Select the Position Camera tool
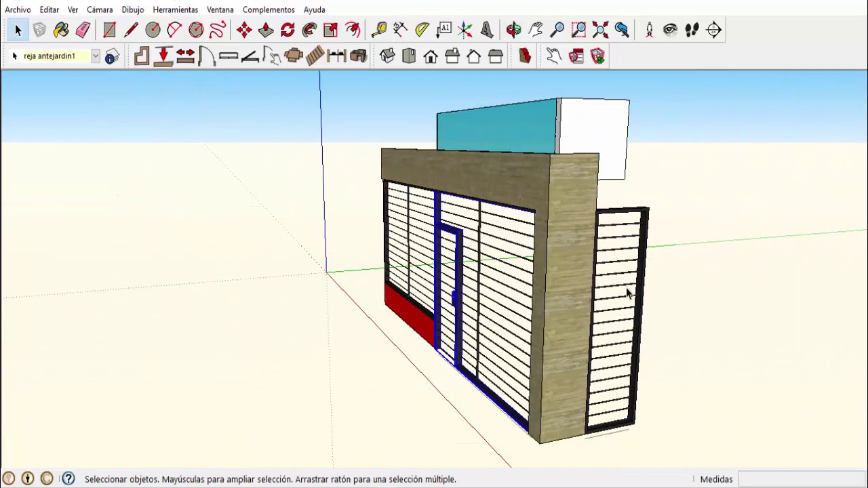868x488 pixels. coord(649,30)
